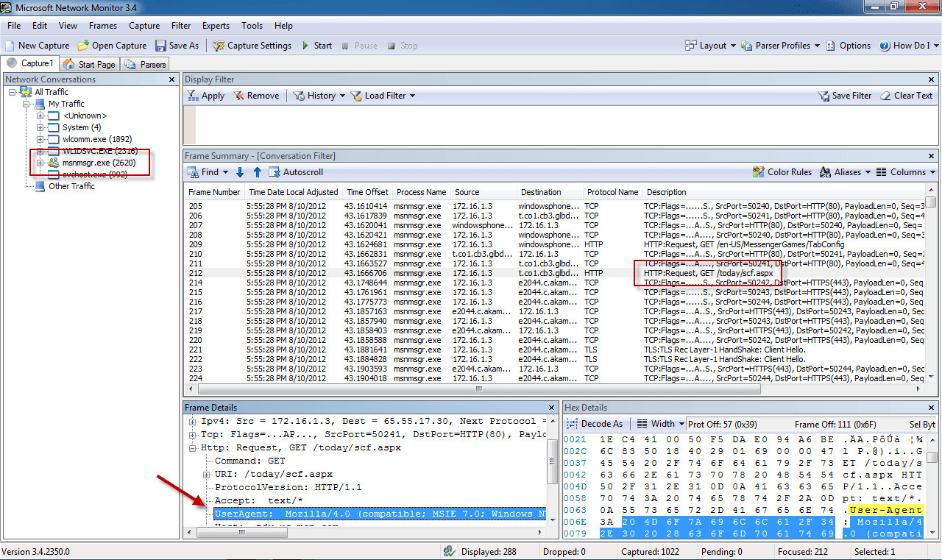Apply the display filter
The image size is (942, 560).
click(x=206, y=96)
